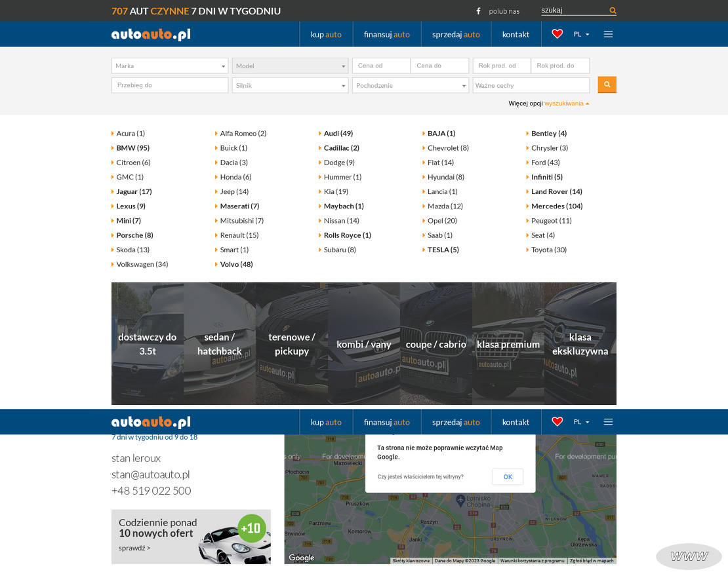The width and height of the screenshot is (728, 576).
Task: Select the coupe / cabrio category tile
Action: (x=436, y=343)
